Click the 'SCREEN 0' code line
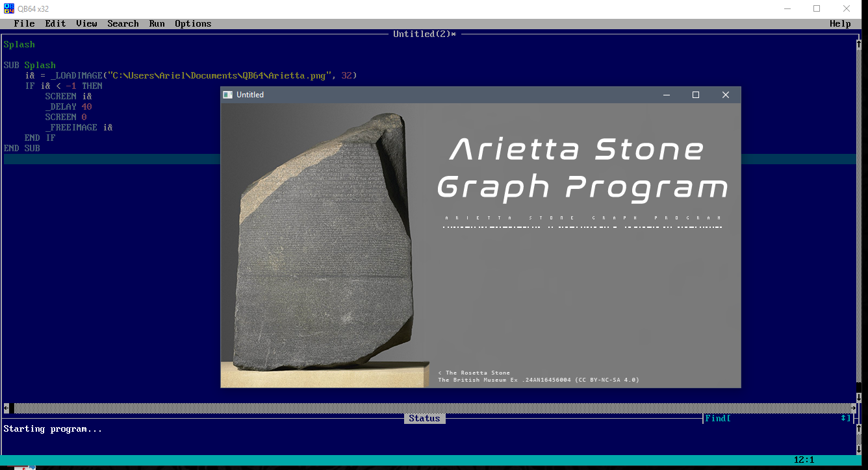Image resolution: width=868 pixels, height=470 pixels. [x=66, y=117]
